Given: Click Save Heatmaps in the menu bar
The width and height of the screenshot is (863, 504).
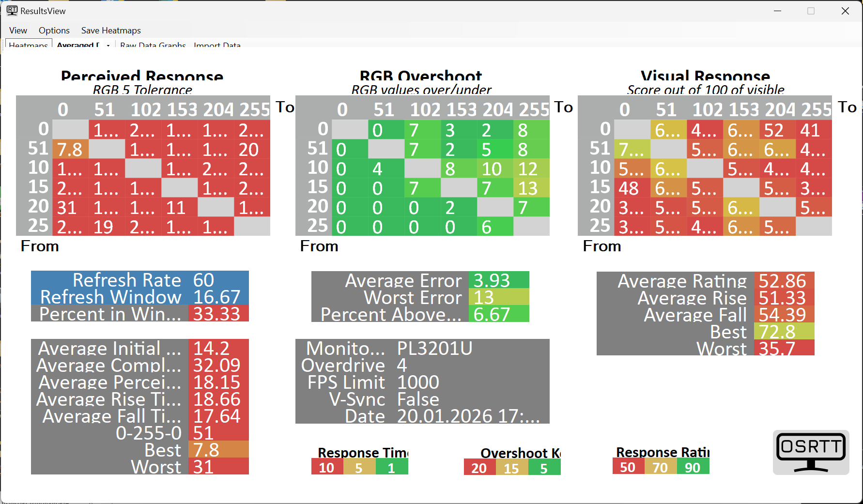Looking at the screenshot, I should pyautogui.click(x=111, y=31).
